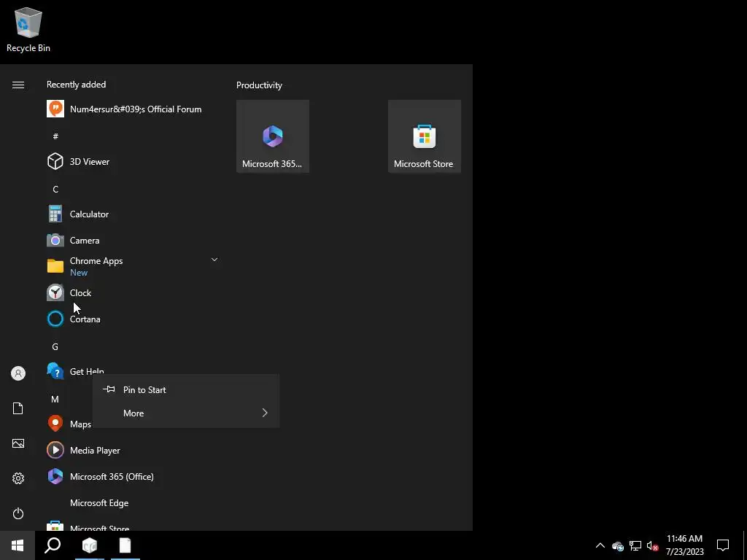Click the taskbar clock showing 11:46 AM

coord(684,545)
